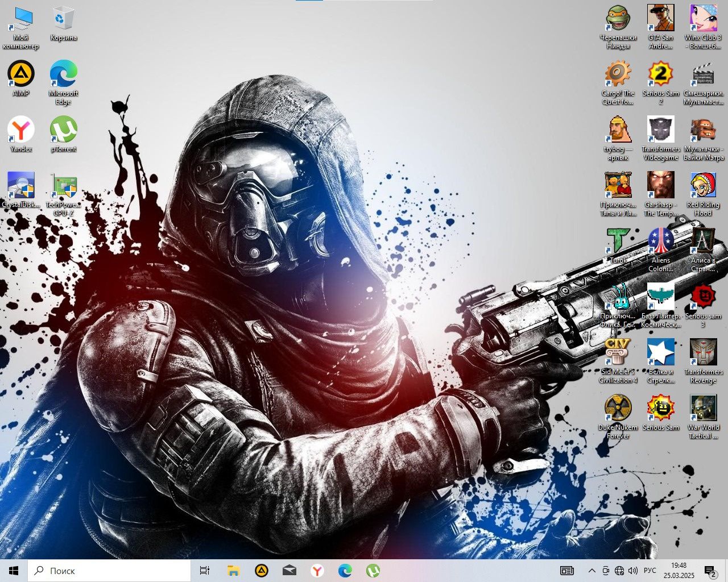Select the Transformers Revenge shortcut
Image resolution: width=728 pixels, height=582 pixels.
pos(702,362)
